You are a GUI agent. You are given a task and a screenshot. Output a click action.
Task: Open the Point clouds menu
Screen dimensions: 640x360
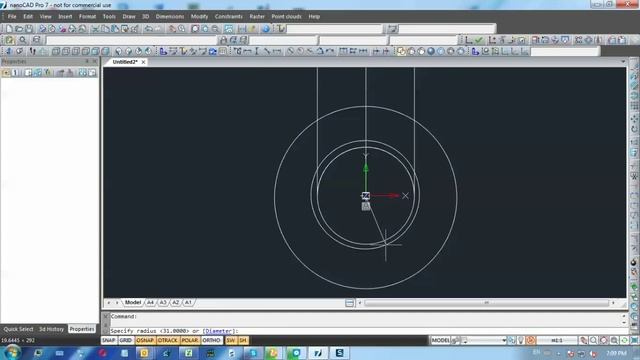click(287, 16)
